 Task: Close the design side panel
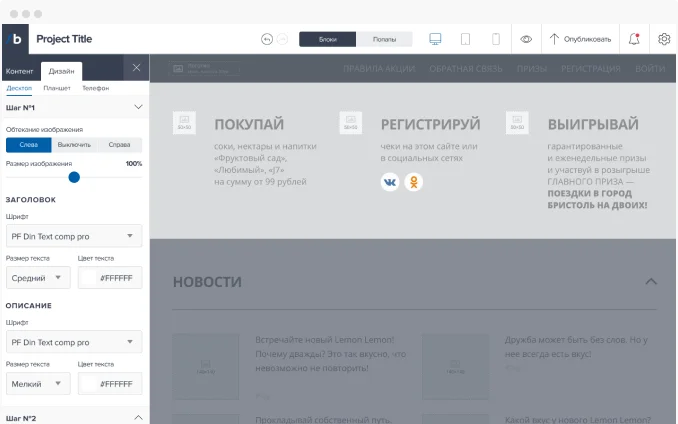pyautogui.click(x=136, y=67)
